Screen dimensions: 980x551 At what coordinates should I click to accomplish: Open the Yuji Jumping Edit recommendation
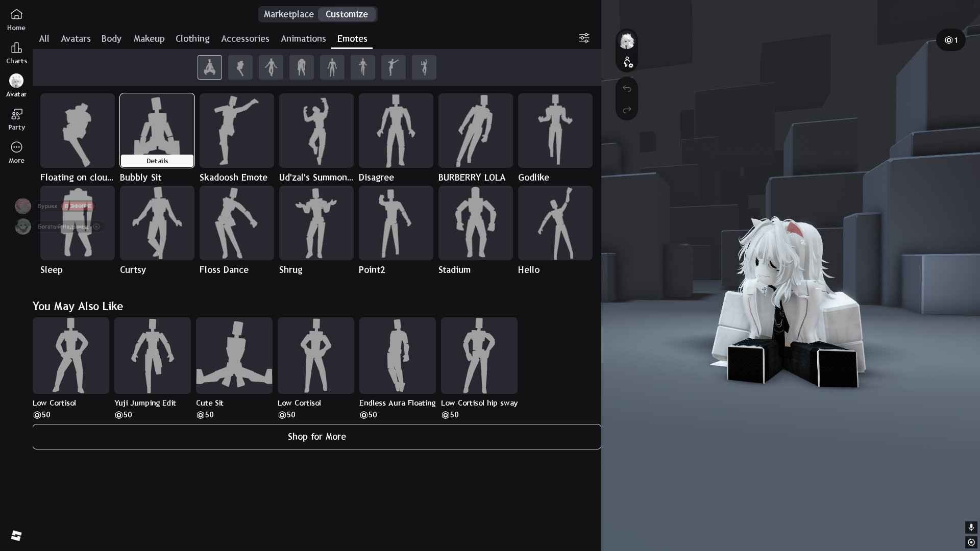click(x=153, y=356)
